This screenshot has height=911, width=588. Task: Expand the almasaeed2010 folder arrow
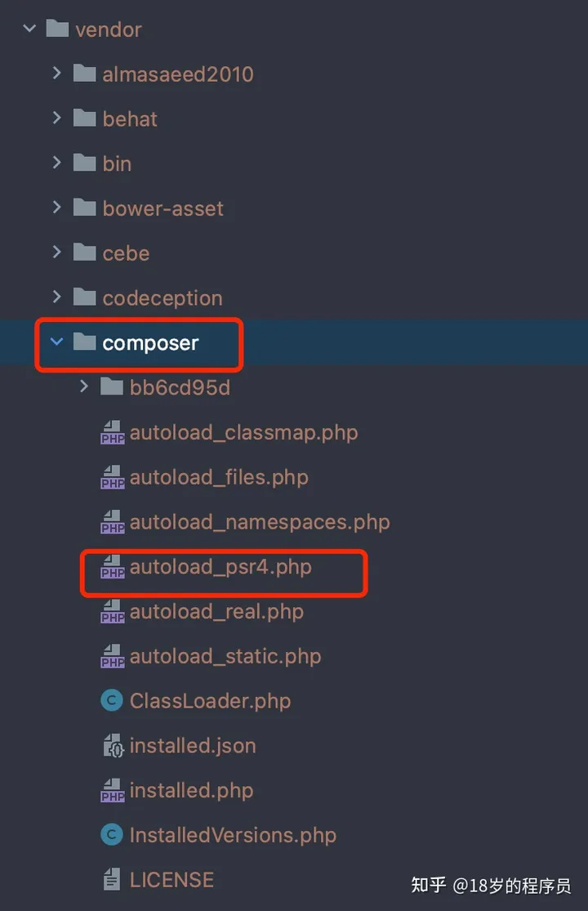[x=57, y=74]
